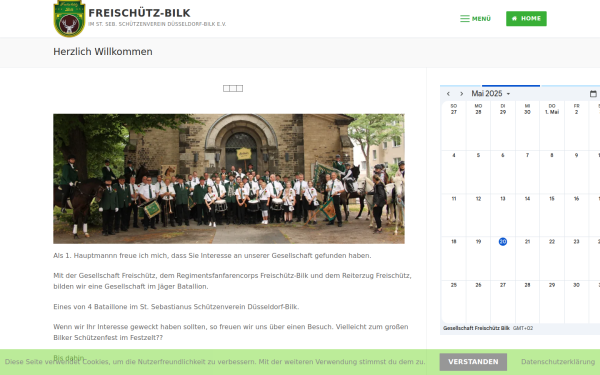Click the GMT+02 timezone label
This screenshot has height=375, width=600.
coord(523,328)
